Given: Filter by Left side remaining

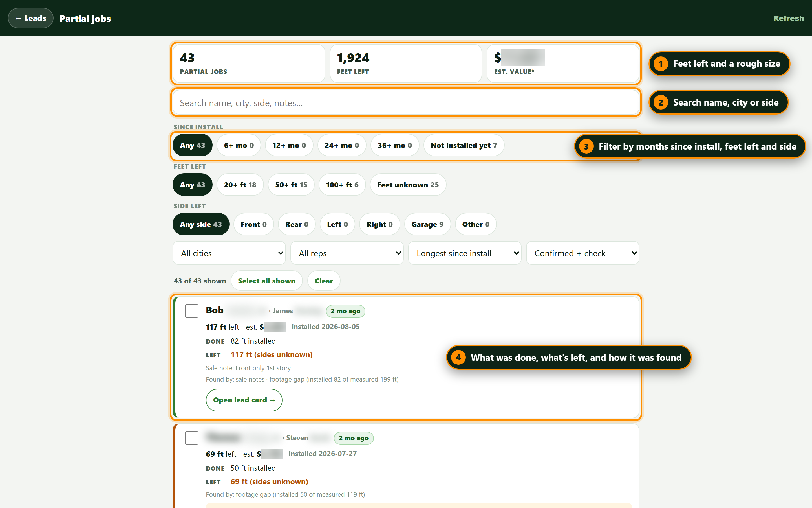Looking at the screenshot, I should pos(337,224).
